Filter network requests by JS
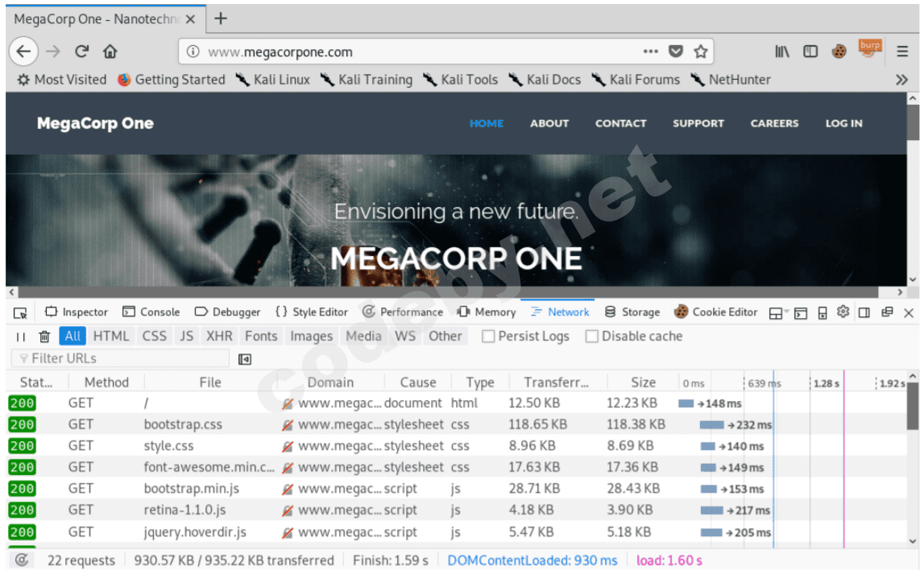The height and width of the screenshot is (574, 924). click(186, 337)
